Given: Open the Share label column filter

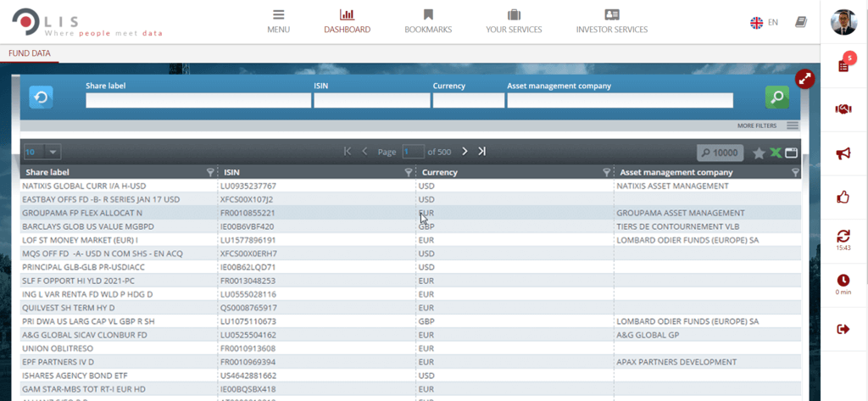Looking at the screenshot, I should pos(210,172).
